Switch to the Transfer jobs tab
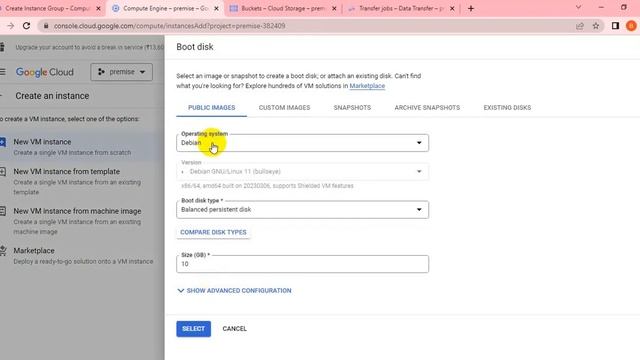The width and height of the screenshot is (640, 360). click(x=401, y=8)
